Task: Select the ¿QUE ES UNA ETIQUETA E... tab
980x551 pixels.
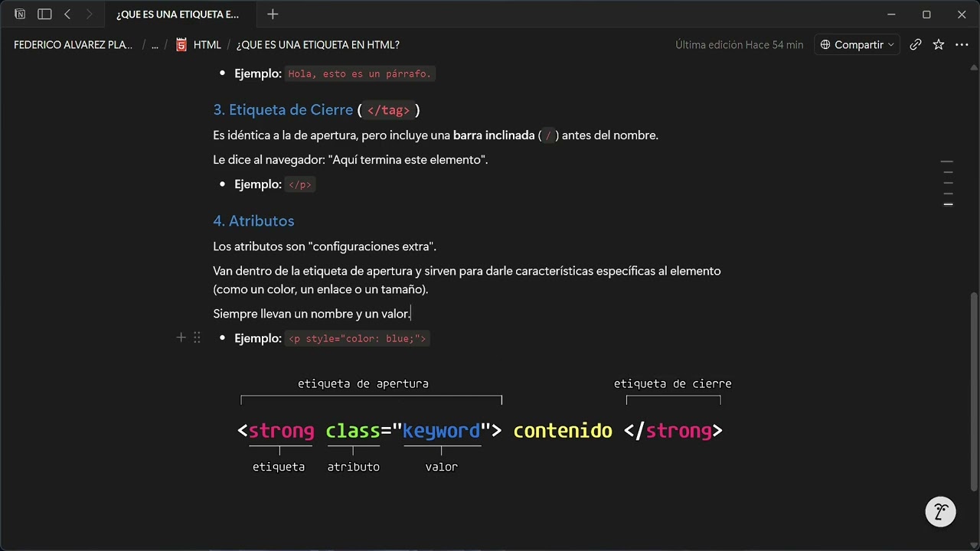Action: point(178,15)
